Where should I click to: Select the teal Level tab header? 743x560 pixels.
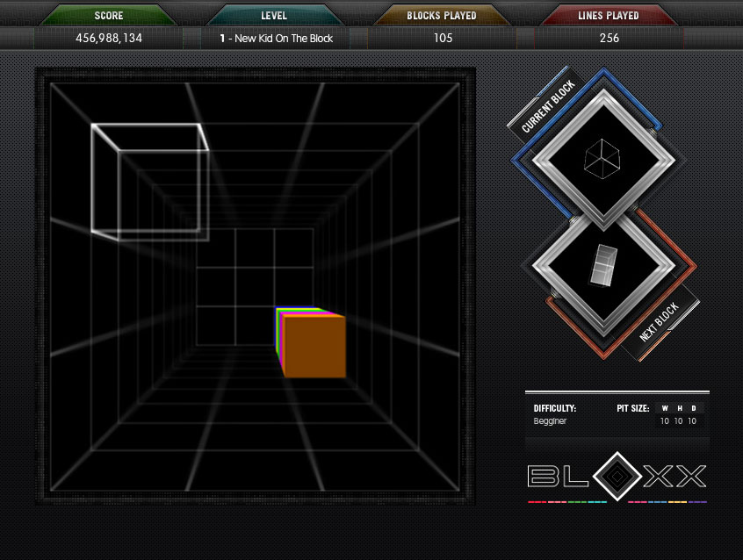(x=274, y=16)
